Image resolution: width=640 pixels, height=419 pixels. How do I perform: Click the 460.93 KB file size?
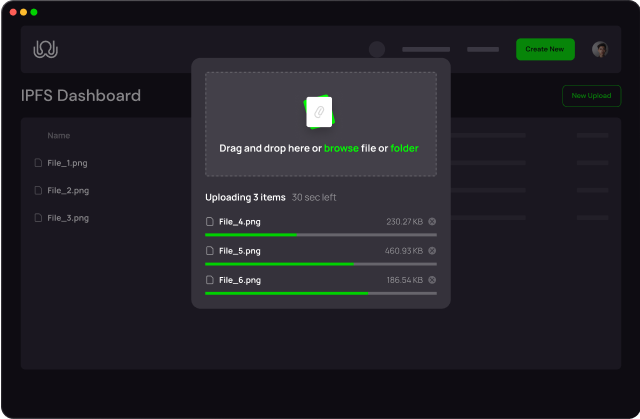404,251
